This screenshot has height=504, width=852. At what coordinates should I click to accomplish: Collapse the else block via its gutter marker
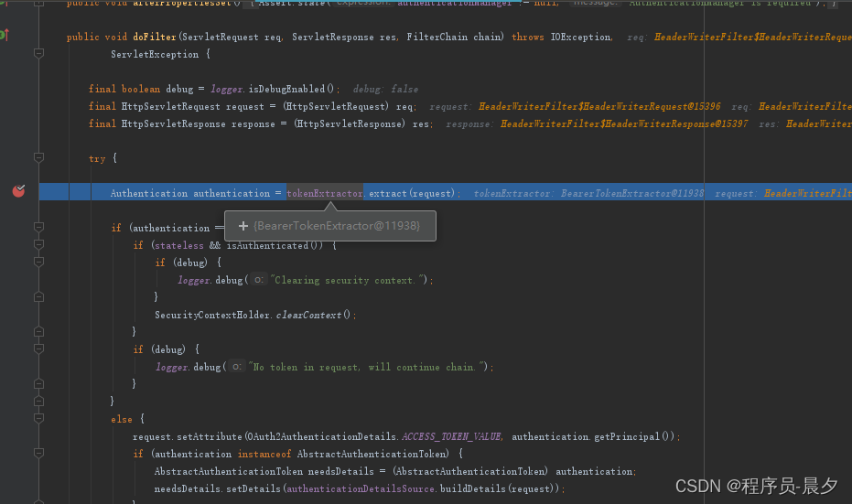tap(38, 418)
